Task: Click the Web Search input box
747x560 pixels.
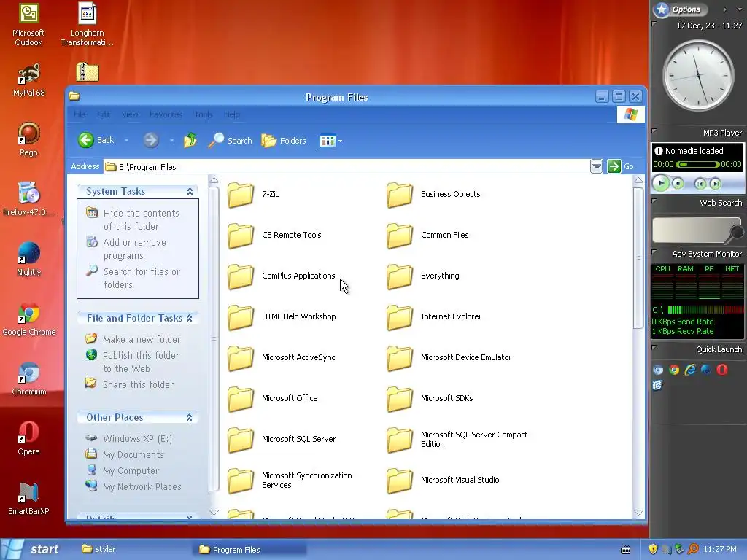Action: pyautogui.click(x=690, y=230)
